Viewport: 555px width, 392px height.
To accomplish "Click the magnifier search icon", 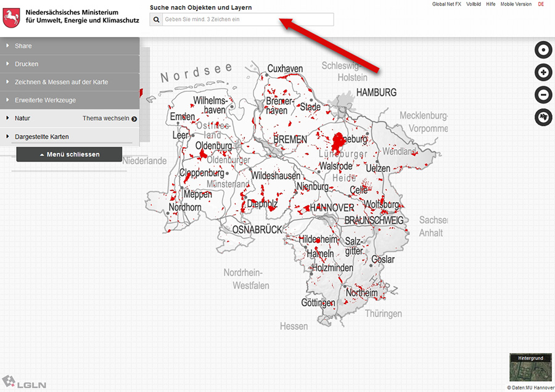I will pos(156,20).
